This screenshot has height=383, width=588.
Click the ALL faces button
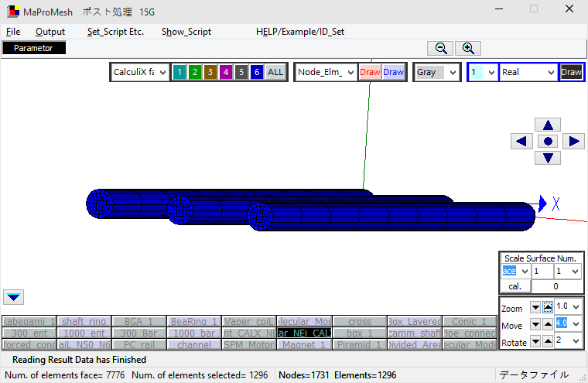coord(275,72)
